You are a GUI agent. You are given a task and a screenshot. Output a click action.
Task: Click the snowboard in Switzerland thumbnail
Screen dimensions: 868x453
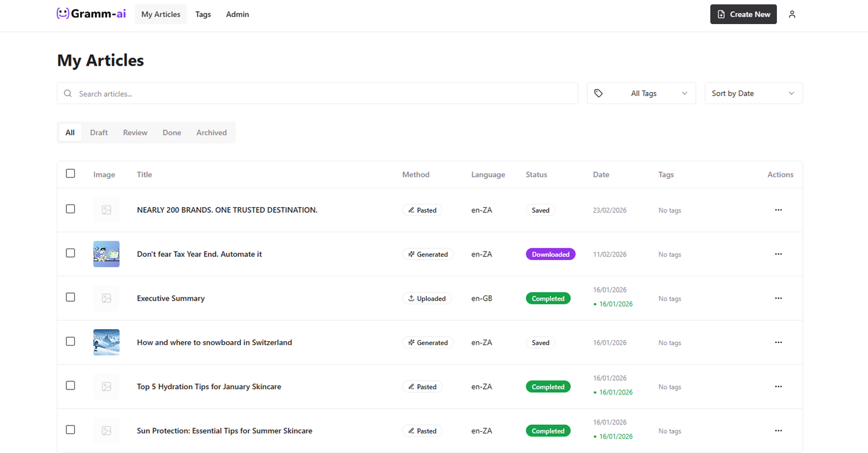[106, 342]
